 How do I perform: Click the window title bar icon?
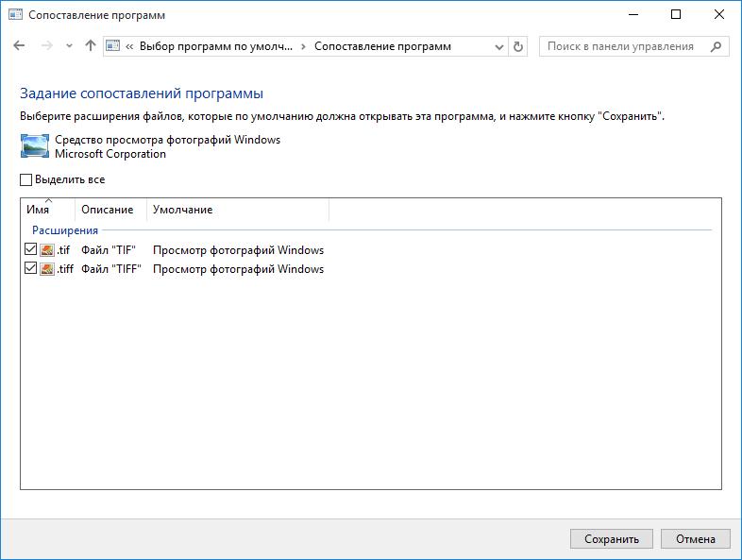click(x=15, y=15)
